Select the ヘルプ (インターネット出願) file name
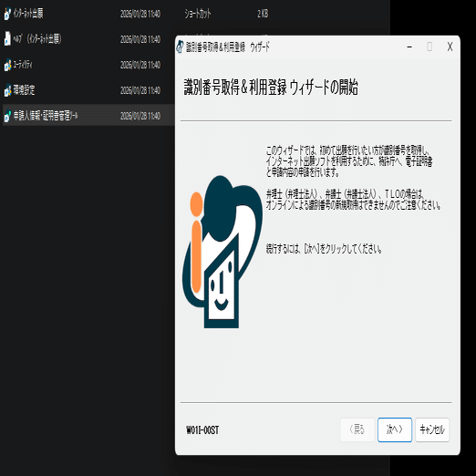476x476 pixels. 37,39
